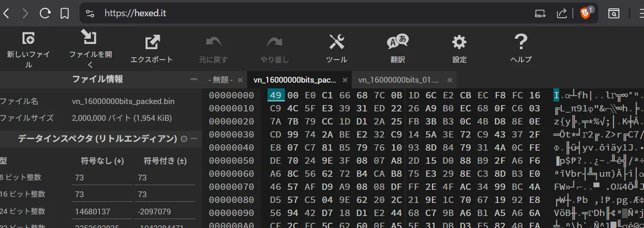Click file size 2,000,000 バイト value
Screen dimensions: 644x228
click(121, 118)
